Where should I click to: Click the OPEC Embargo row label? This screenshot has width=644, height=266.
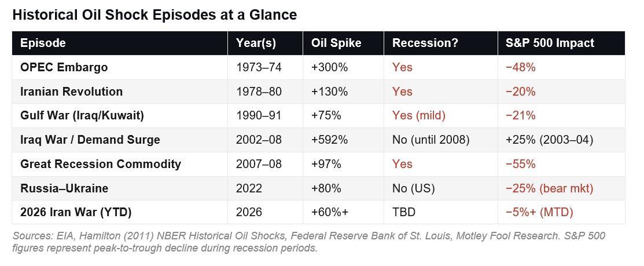pos(64,67)
